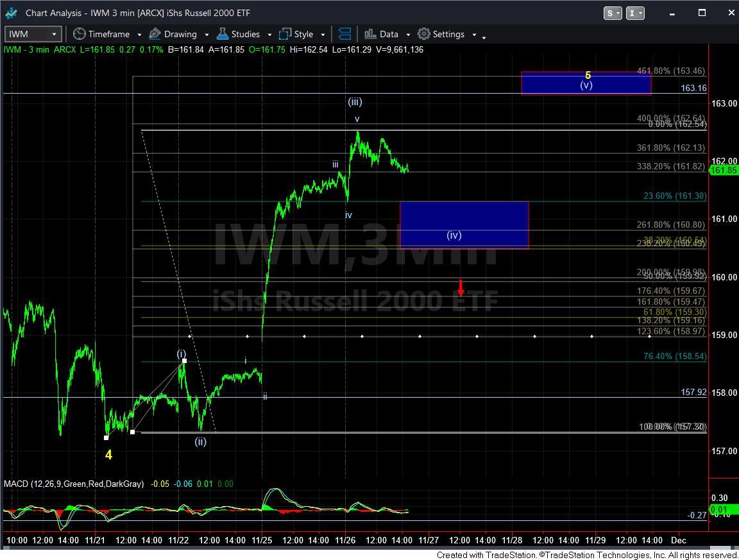739x560 pixels.
Task: Open the toolbar overflow options arrow
Action: click(x=484, y=37)
